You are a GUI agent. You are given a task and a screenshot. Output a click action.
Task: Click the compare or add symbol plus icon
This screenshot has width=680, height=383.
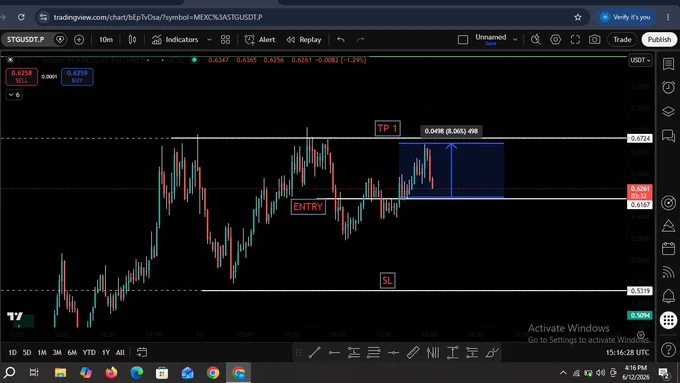[x=79, y=39]
